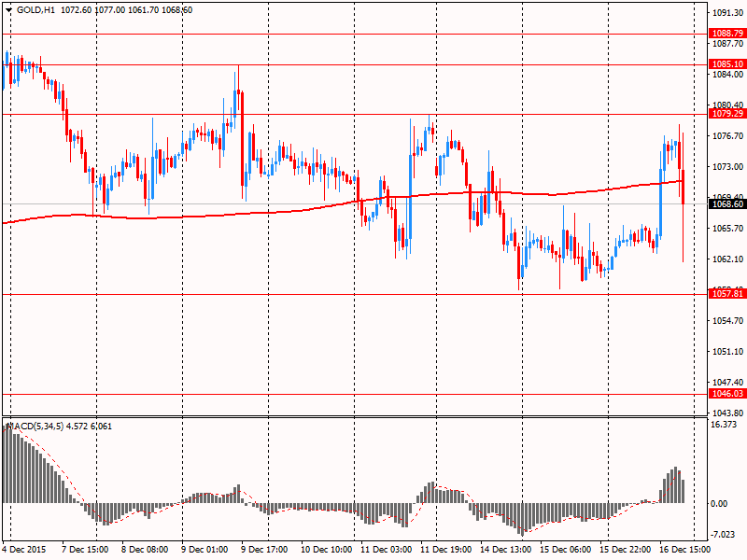Screen dimensions: 747x560
Task: Select the 8 Dec 08:00 time axis label
Action: [145, 549]
